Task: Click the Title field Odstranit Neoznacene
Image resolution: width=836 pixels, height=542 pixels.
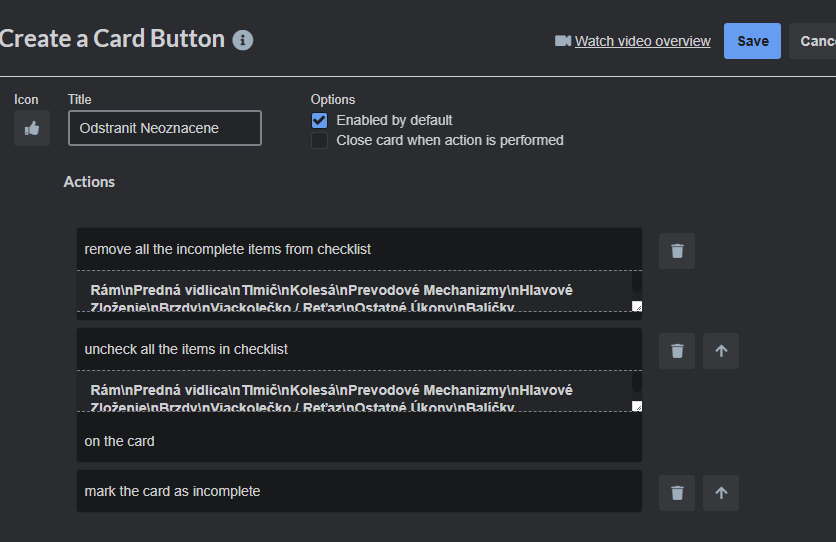Action: tap(165, 128)
